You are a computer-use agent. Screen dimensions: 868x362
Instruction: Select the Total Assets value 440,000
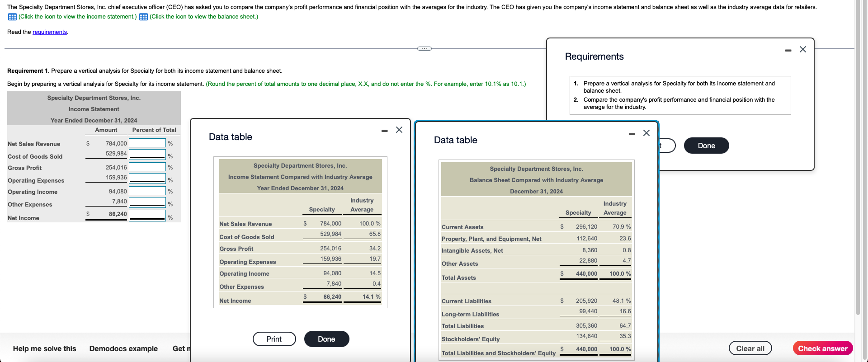pos(586,274)
